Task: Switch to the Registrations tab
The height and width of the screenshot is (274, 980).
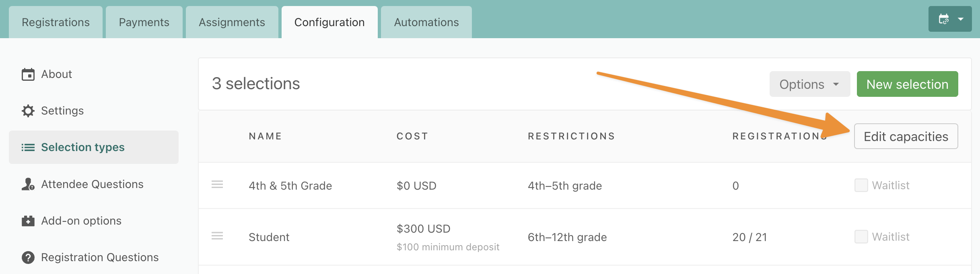Action: click(56, 22)
